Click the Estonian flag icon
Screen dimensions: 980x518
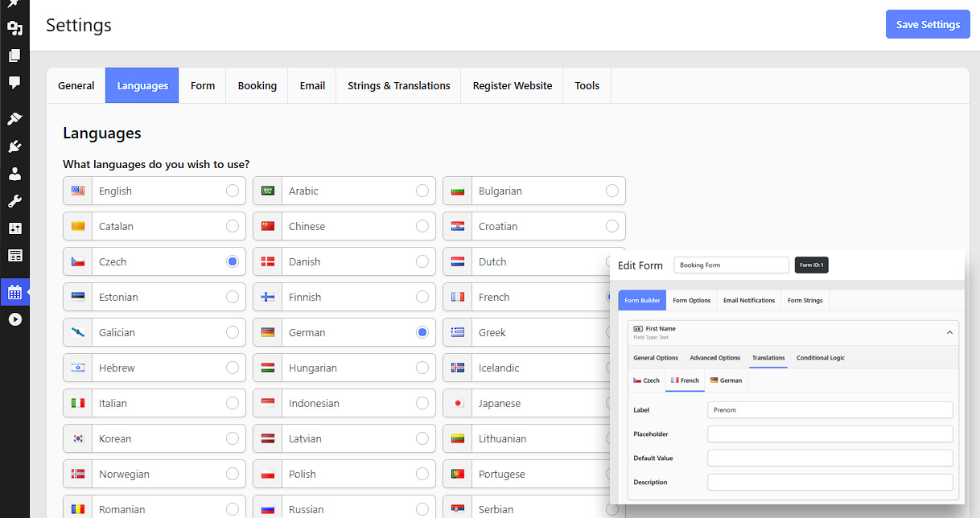coord(78,297)
